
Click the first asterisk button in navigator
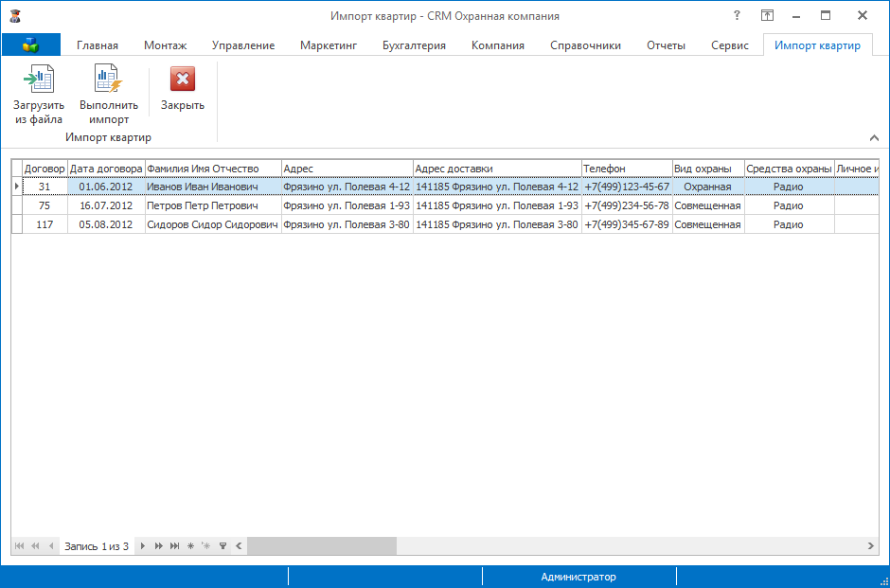[x=190, y=546]
